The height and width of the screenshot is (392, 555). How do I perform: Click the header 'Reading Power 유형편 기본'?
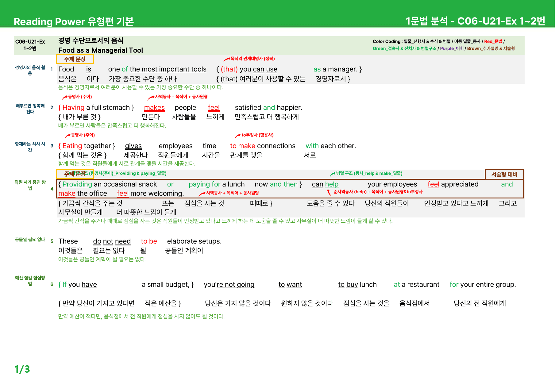tap(74, 21)
